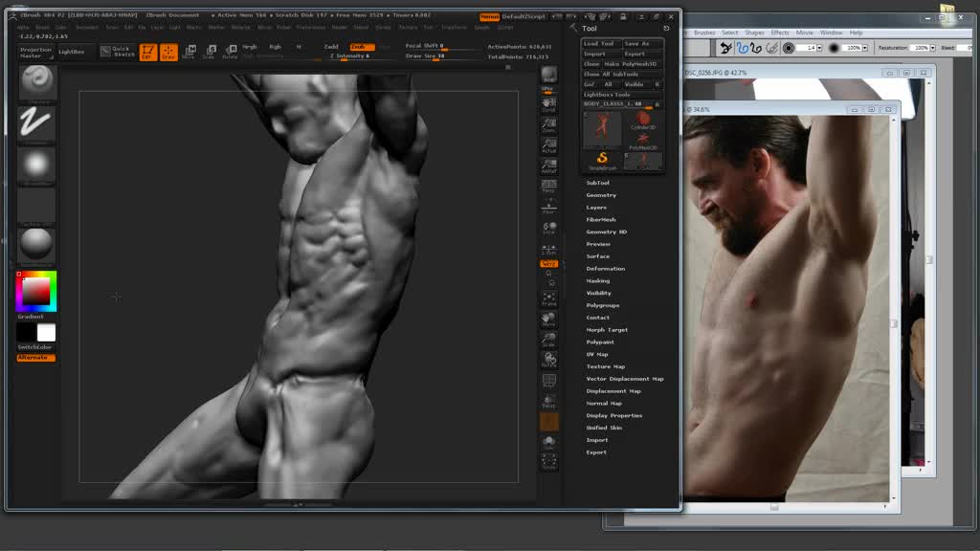
Task: Open Projection Master
Action: [35, 53]
